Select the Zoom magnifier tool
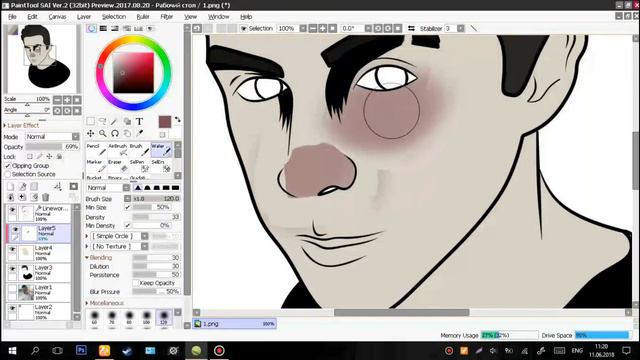The image size is (640, 360). [102, 133]
